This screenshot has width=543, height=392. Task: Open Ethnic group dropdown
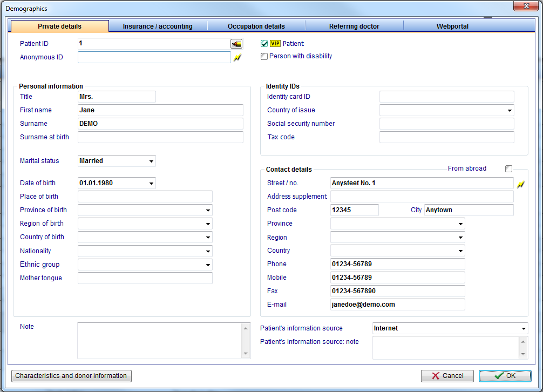pyautogui.click(x=208, y=265)
